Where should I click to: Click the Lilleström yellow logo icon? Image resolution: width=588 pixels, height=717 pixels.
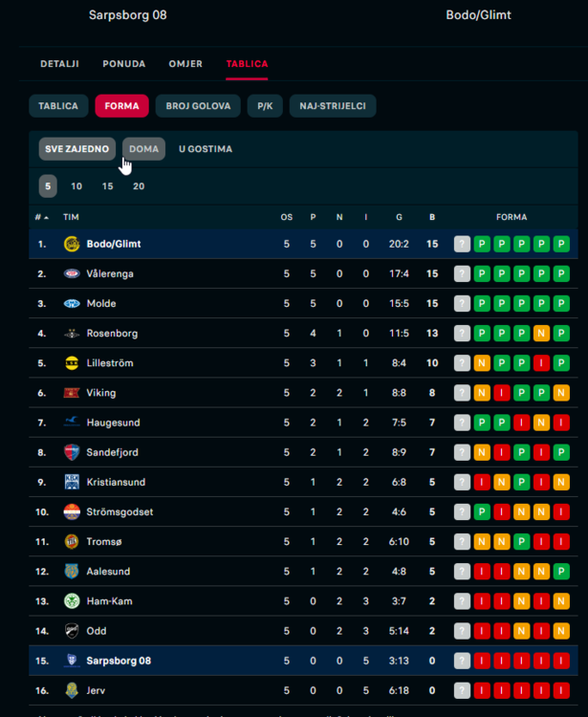(72, 363)
